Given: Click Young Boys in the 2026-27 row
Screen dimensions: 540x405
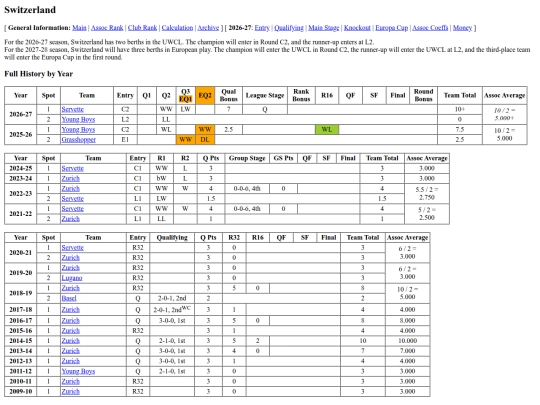Looking at the screenshot, I should [78, 120].
